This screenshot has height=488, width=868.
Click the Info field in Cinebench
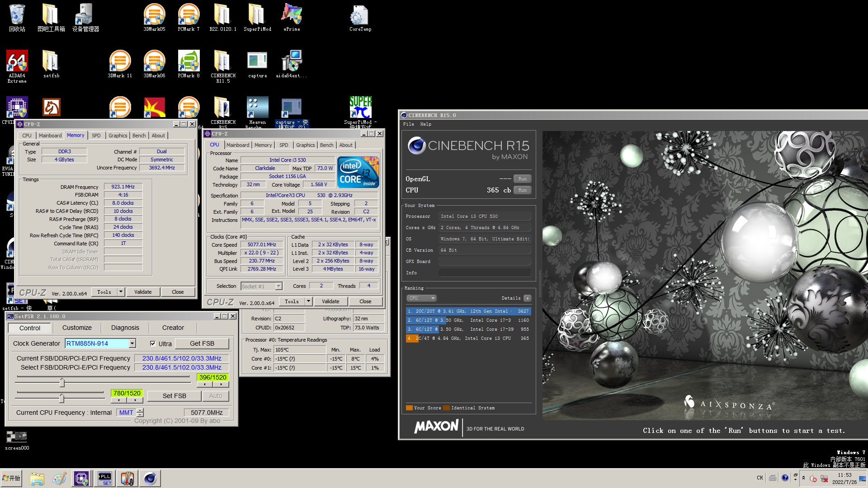coord(484,273)
